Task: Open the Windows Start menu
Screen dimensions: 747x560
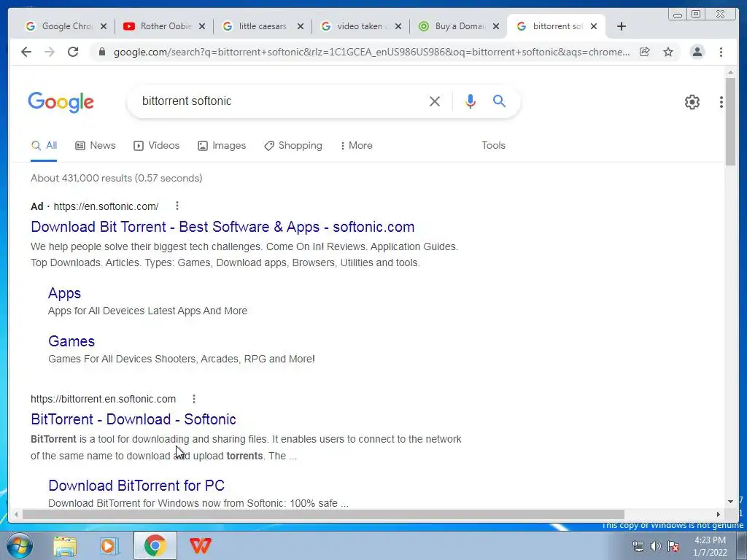Action: 20,545
